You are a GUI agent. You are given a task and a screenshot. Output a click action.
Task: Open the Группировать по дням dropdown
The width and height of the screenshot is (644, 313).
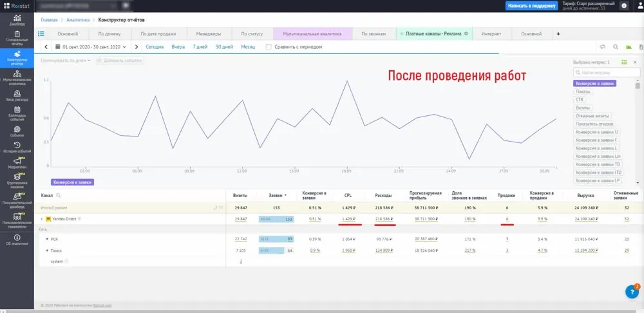coord(66,61)
